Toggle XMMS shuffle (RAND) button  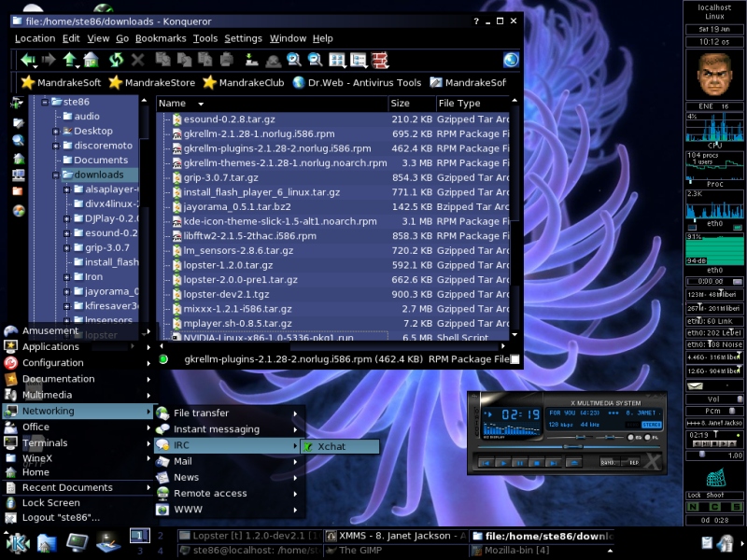coord(608,462)
